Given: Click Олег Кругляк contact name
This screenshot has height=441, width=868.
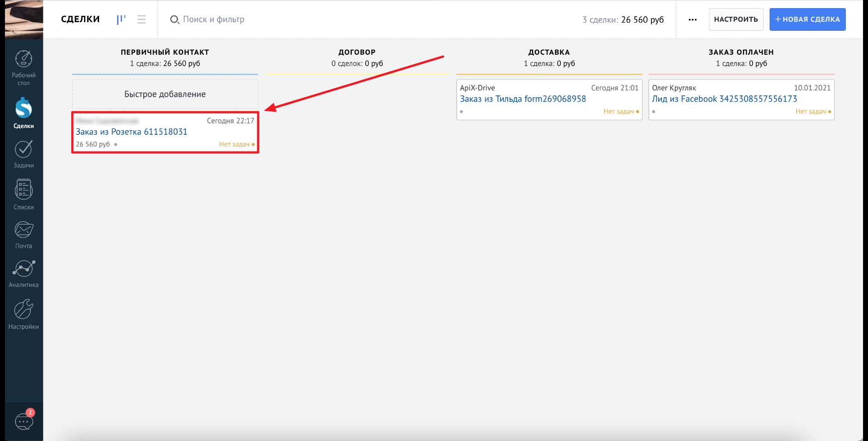Looking at the screenshot, I should click(x=674, y=88).
